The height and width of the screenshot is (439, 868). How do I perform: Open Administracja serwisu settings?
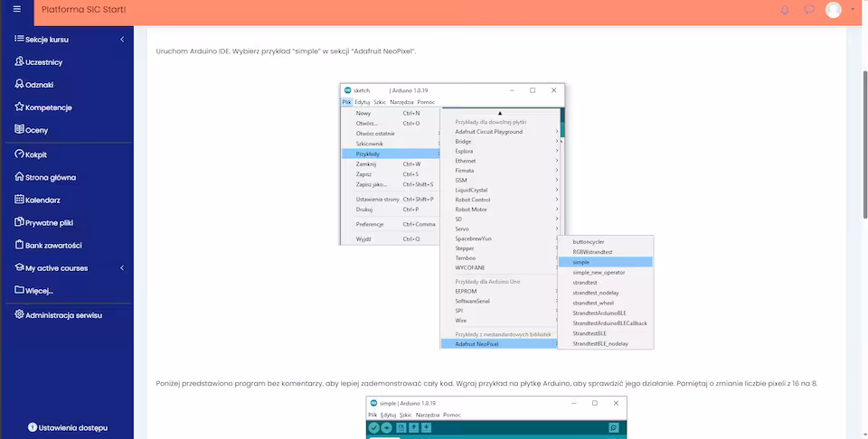click(x=63, y=315)
